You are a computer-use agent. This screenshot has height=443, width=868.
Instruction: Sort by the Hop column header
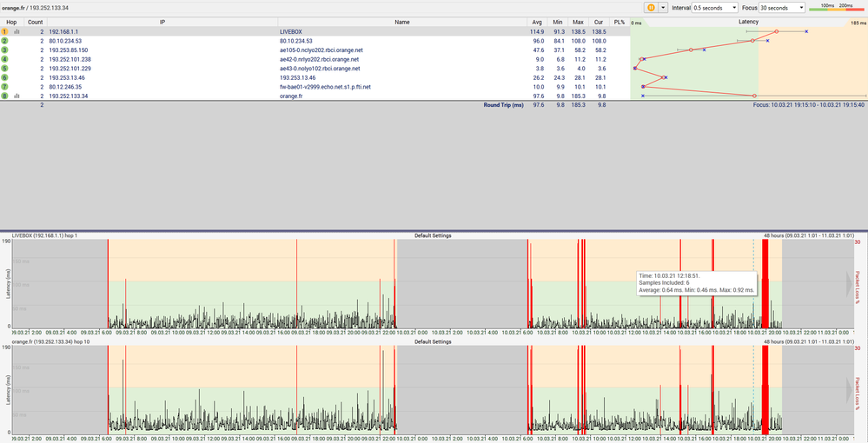point(11,23)
